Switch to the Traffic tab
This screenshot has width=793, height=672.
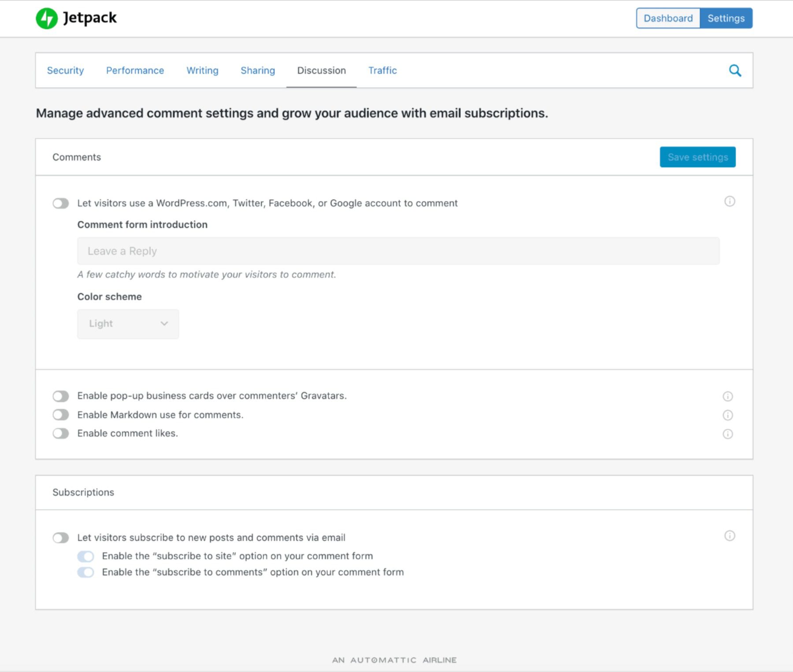(x=382, y=71)
